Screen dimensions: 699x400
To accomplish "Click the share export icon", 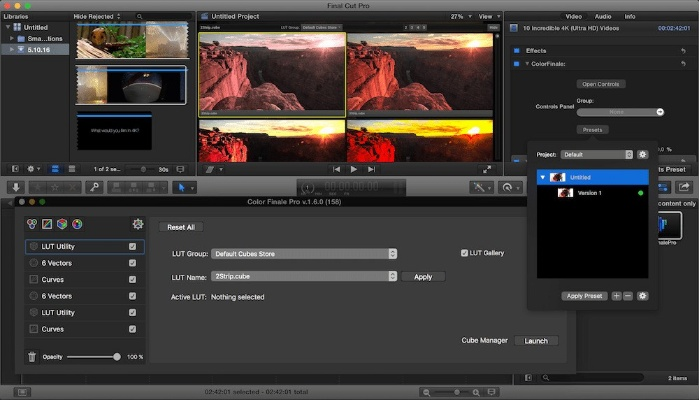I will (685, 187).
